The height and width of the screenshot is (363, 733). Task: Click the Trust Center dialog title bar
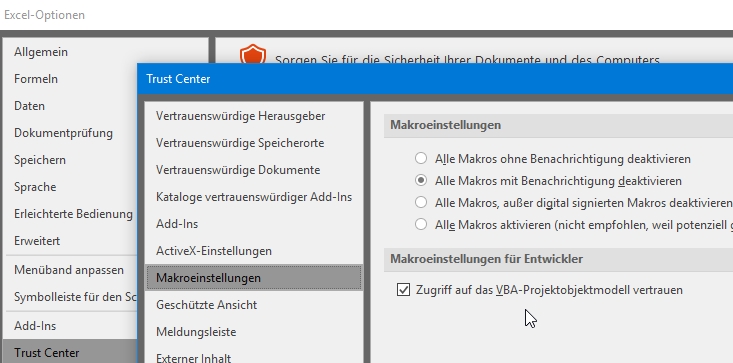(x=435, y=79)
